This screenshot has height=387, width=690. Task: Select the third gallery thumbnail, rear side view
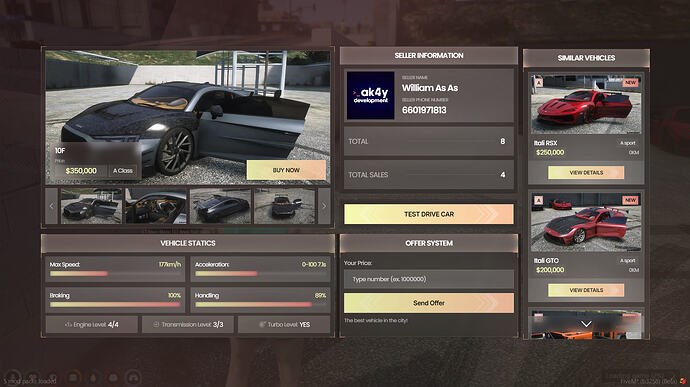[220, 206]
